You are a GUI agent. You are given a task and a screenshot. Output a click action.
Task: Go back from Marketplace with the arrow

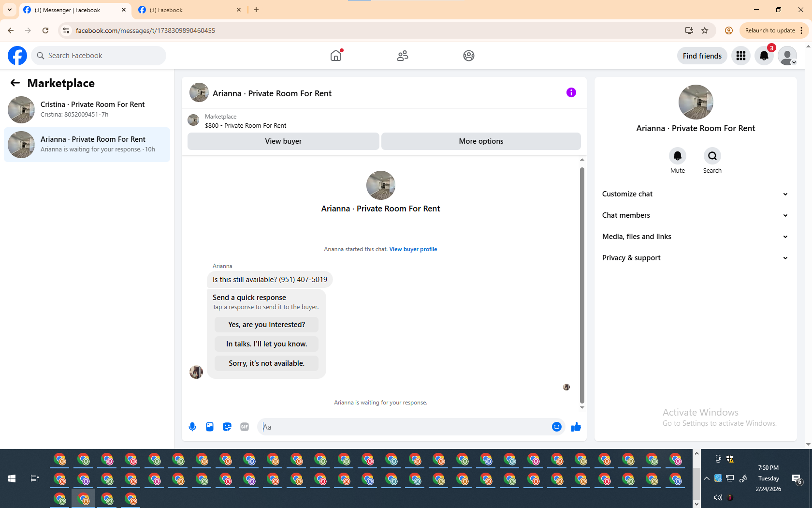click(x=15, y=83)
